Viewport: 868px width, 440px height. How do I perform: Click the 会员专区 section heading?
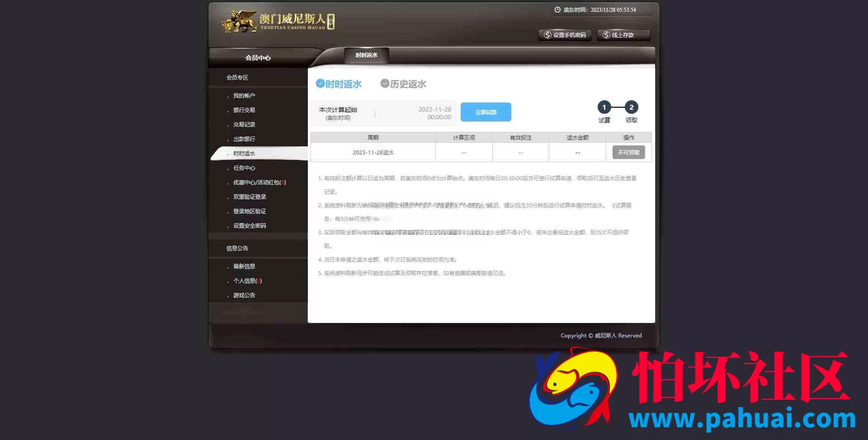tap(237, 78)
